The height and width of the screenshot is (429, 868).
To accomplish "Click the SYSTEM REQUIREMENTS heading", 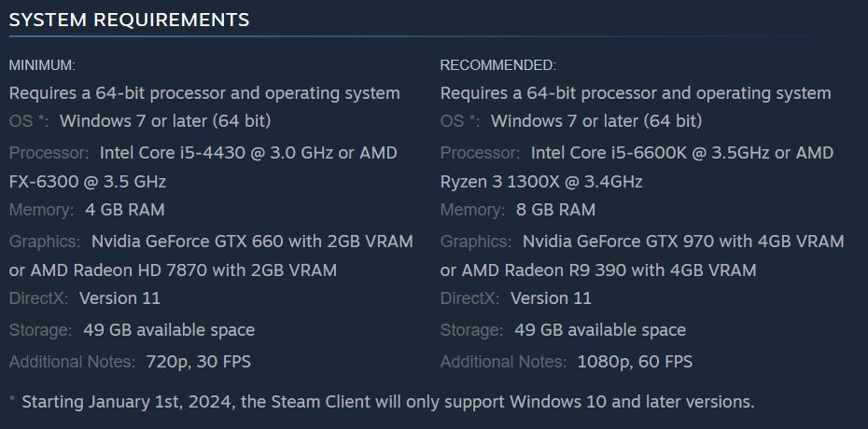I will tap(129, 20).
